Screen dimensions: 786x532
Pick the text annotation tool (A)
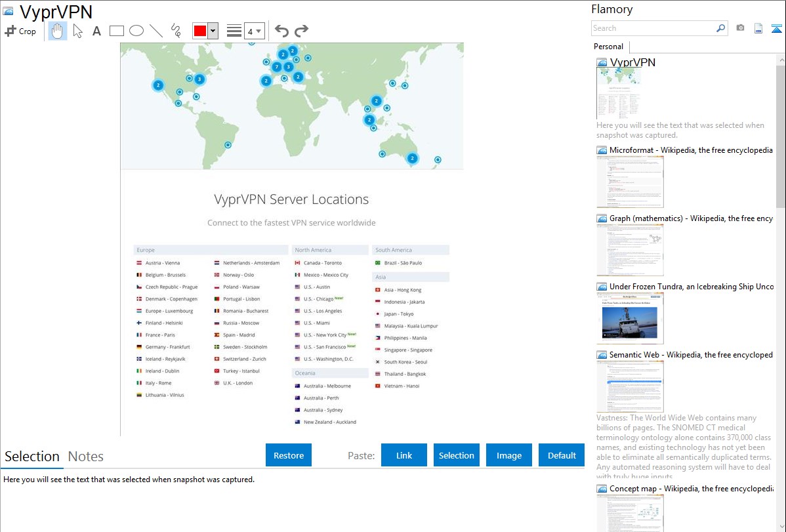click(x=96, y=31)
